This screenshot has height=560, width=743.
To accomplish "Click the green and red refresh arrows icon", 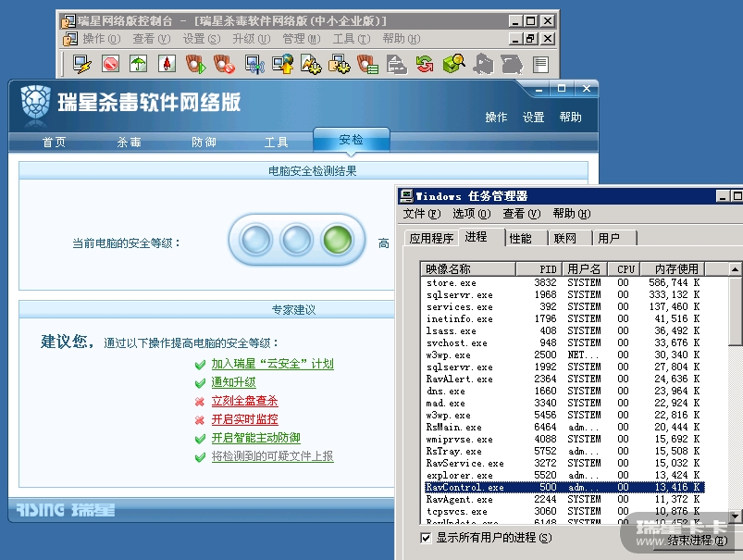I will (x=425, y=64).
